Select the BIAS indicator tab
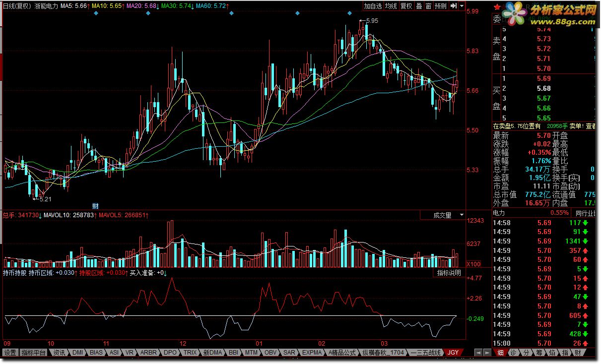The width and height of the screenshot is (601, 364). coord(97,353)
